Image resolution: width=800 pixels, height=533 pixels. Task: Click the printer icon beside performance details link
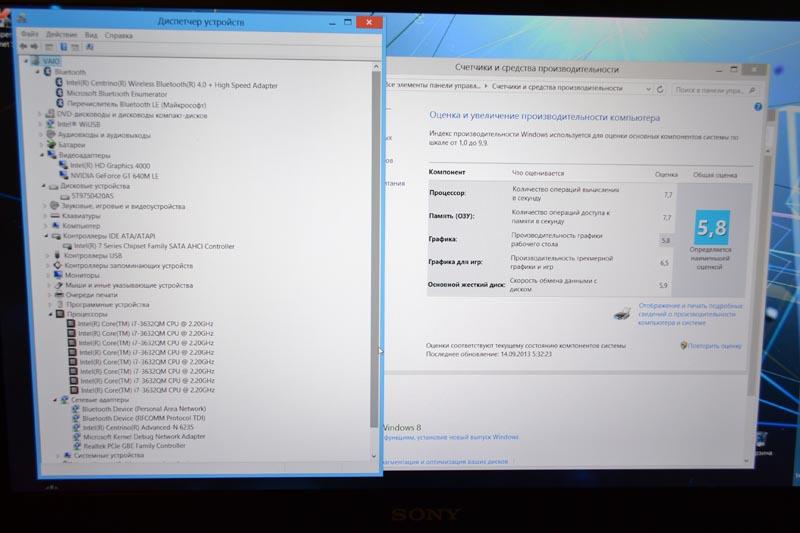pos(621,315)
